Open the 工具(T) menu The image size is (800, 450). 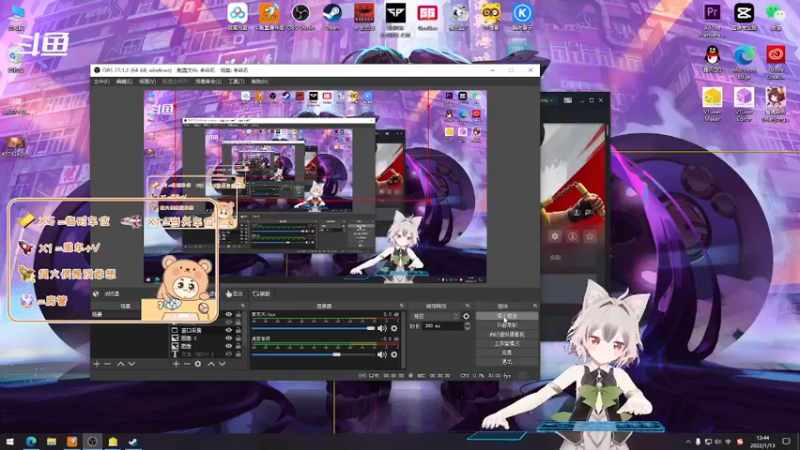236,82
